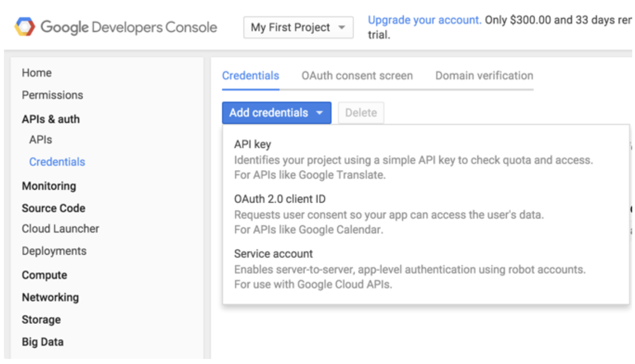Expand the Source Code section
The height and width of the screenshot is (364, 635).
(54, 208)
